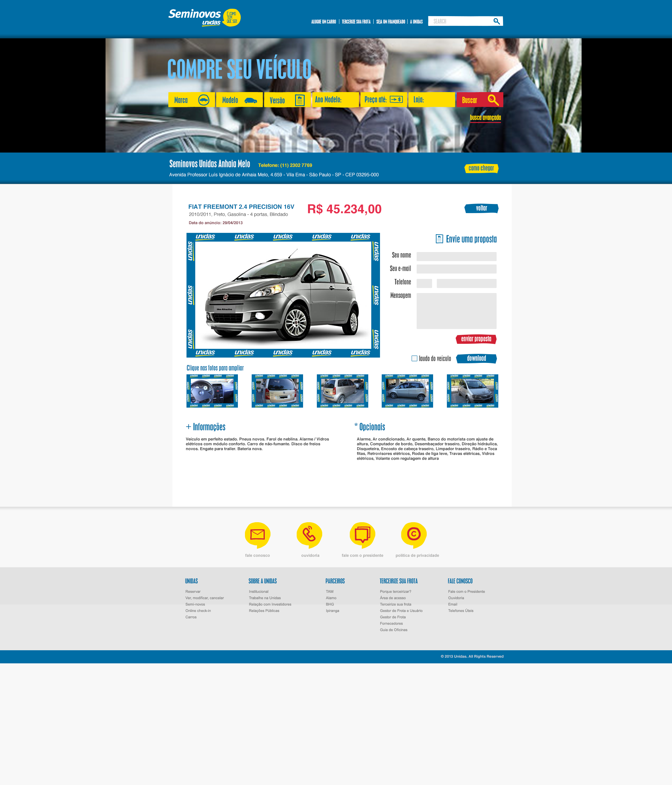This screenshot has height=785, width=672.
Task: Check the laudo do veículo checkbox
Action: point(414,359)
